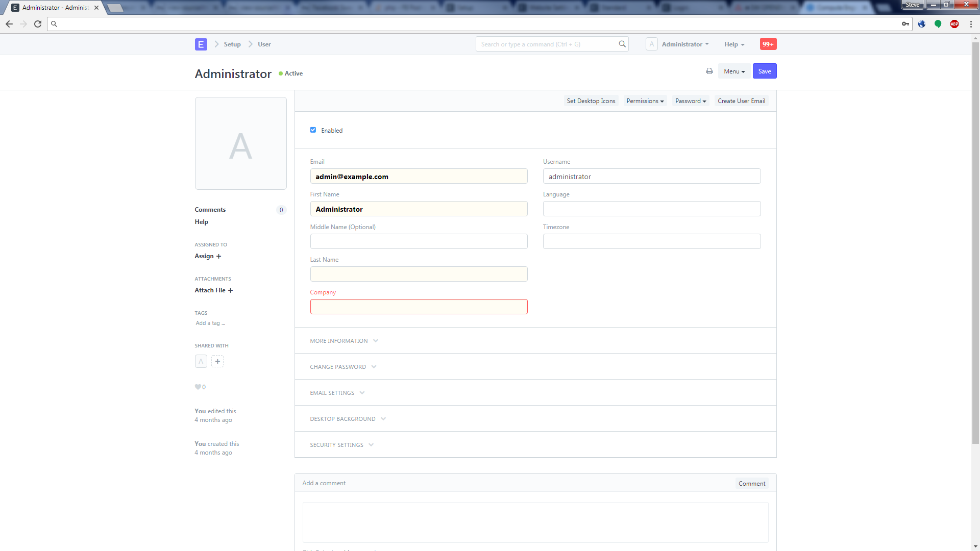980x551 pixels.
Task: Click the Save button
Action: [x=764, y=71]
